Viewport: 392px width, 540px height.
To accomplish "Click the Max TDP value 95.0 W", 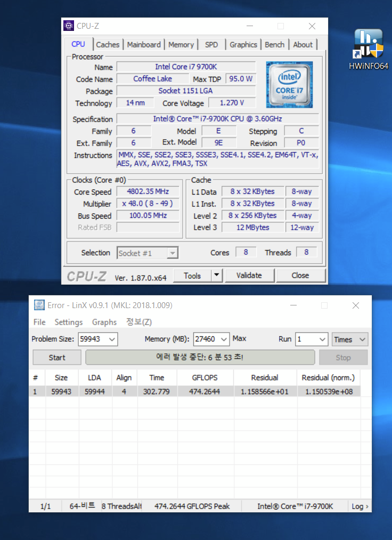I will (241, 79).
